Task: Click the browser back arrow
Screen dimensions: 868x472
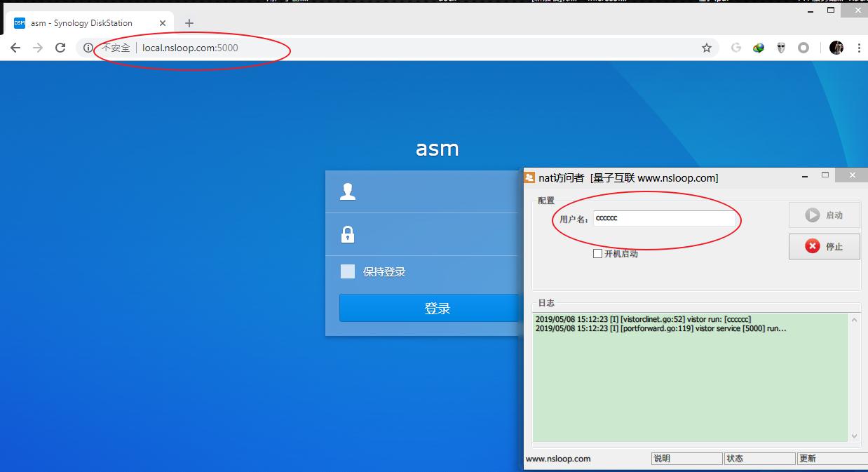Action: [16, 48]
